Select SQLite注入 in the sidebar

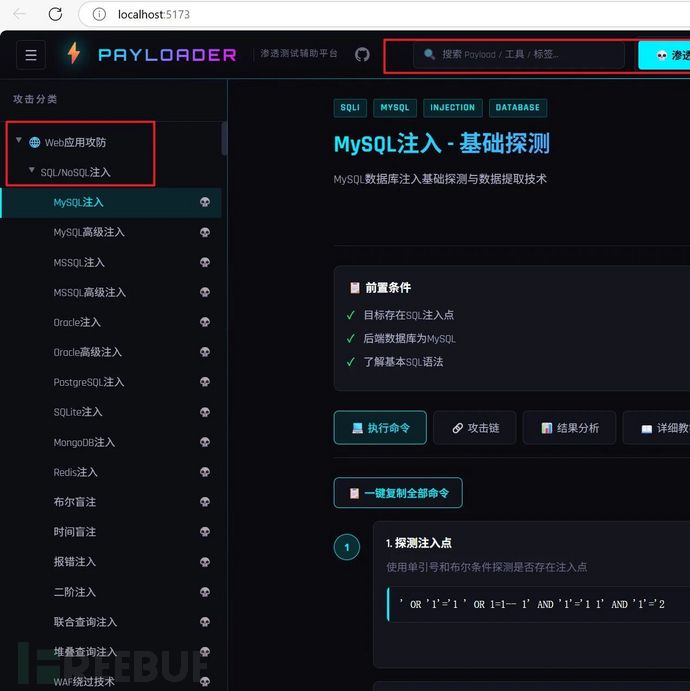point(111,412)
